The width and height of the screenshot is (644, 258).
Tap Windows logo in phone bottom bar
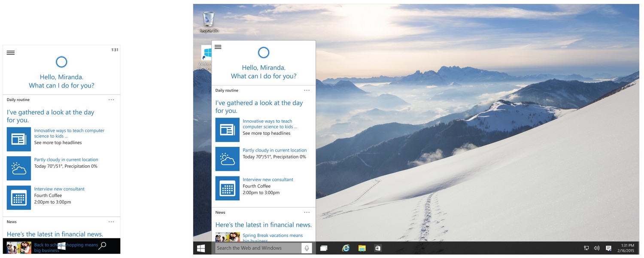point(61,246)
